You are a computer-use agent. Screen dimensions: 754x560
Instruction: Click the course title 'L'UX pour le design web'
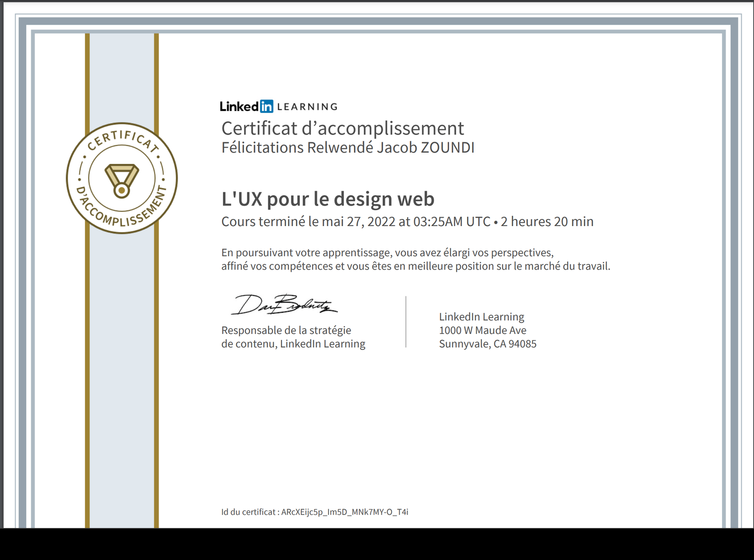point(328,199)
